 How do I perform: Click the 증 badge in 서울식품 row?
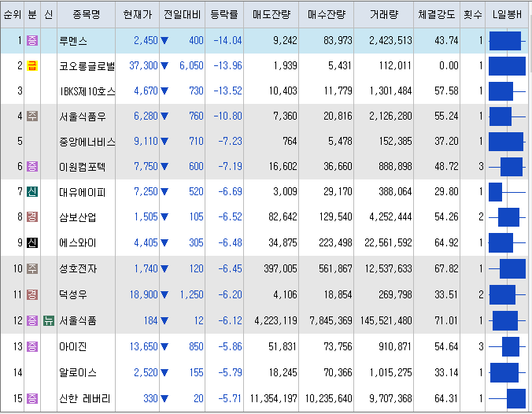(x=32, y=320)
